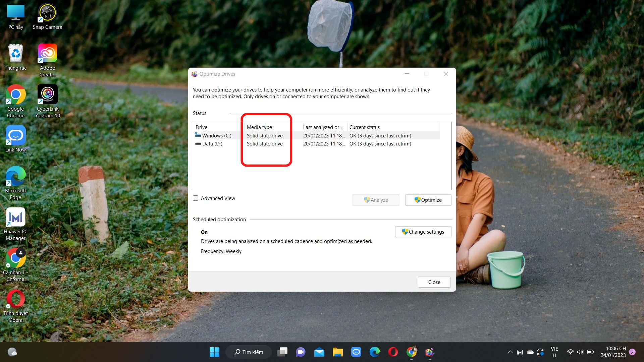
Task: Click Close button in Optimize Drives dialog
Action: (434, 282)
